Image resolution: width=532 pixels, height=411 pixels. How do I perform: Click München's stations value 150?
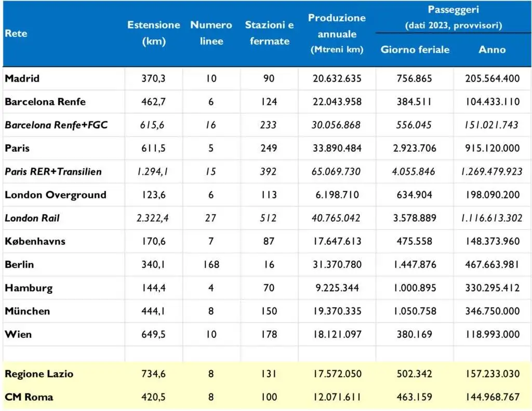269,311
